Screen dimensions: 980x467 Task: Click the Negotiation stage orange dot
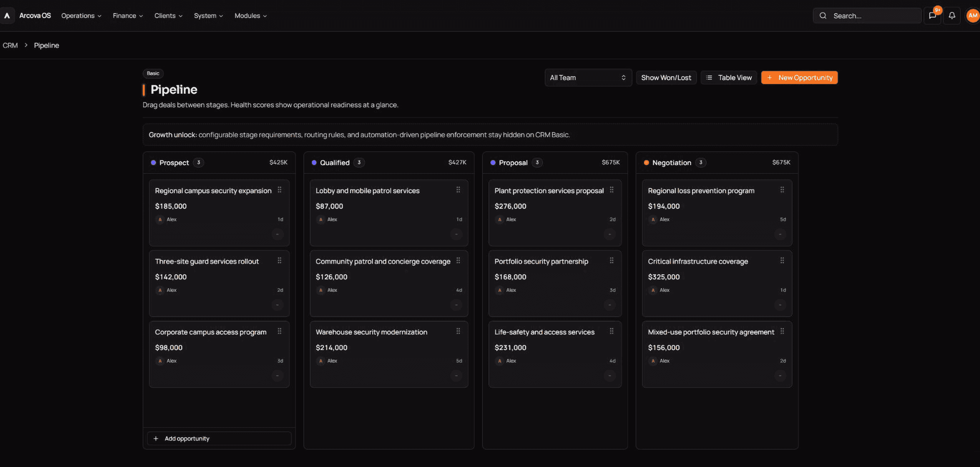(x=646, y=163)
